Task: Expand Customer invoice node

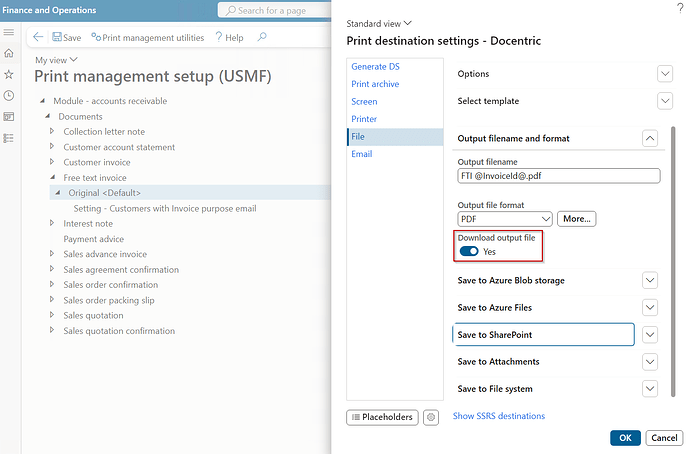Action: click(52, 162)
